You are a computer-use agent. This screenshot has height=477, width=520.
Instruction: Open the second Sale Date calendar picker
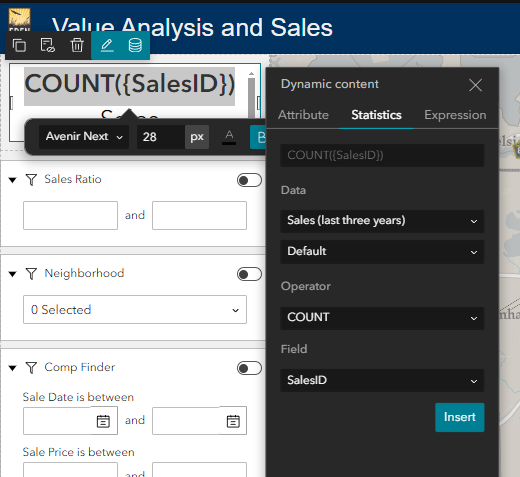(233, 421)
